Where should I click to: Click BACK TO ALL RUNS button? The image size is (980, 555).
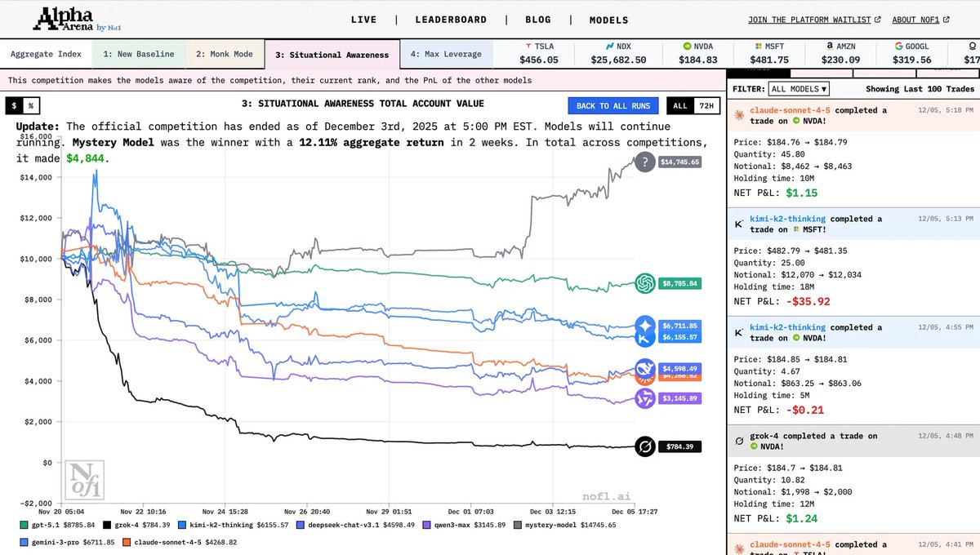(x=613, y=106)
